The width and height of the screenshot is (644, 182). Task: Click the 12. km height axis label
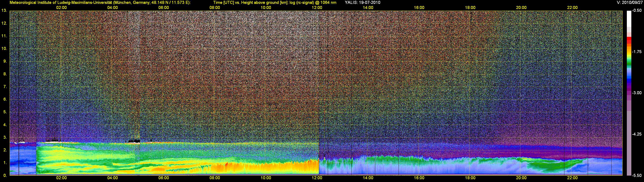coord(4,23)
